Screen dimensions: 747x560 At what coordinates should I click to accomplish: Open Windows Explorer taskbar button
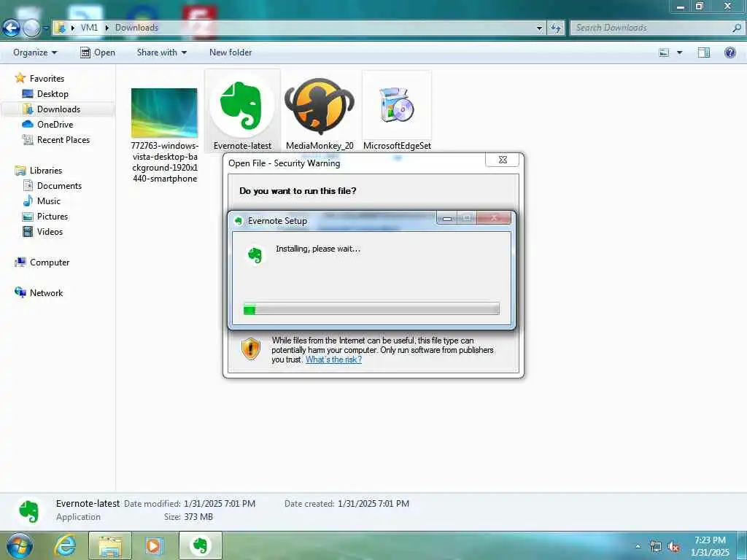pyautogui.click(x=110, y=545)
